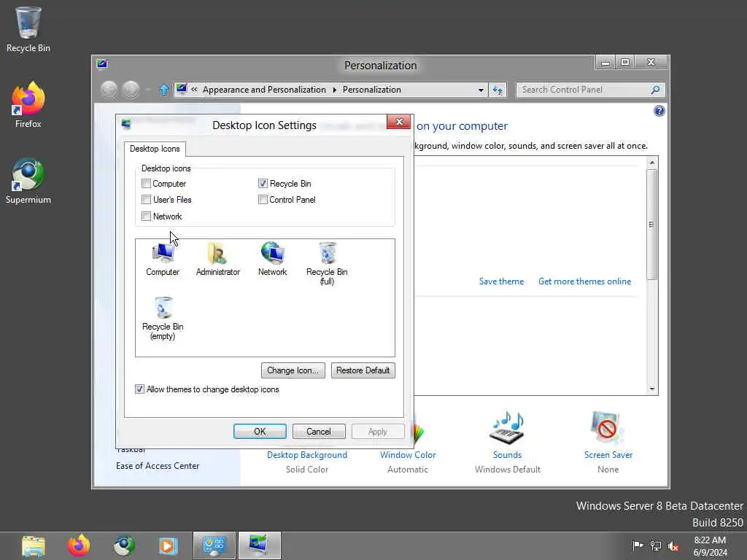Screen dimensions: 747x560
Task: Open the Window Color link
Action: (x=408, y=455)
